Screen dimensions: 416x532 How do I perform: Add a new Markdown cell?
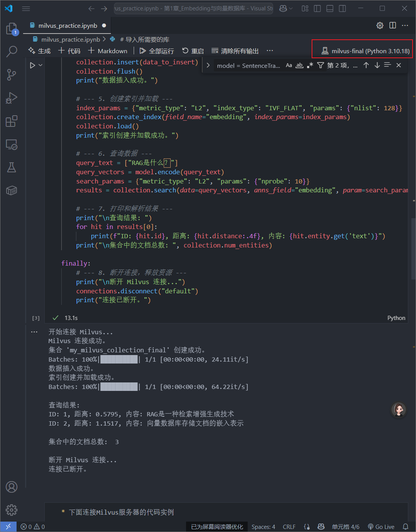click(x=107, y=51)
